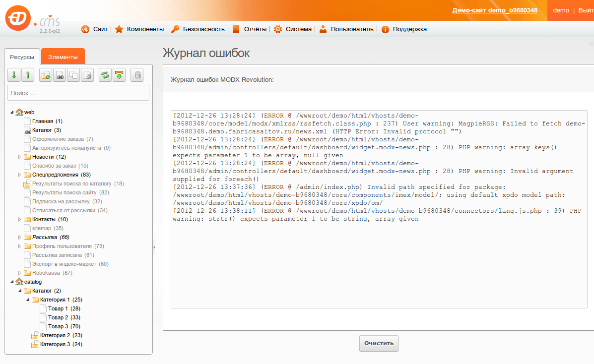
Task: Collapse the catalog context node
Action: click(x=12, y=282)
